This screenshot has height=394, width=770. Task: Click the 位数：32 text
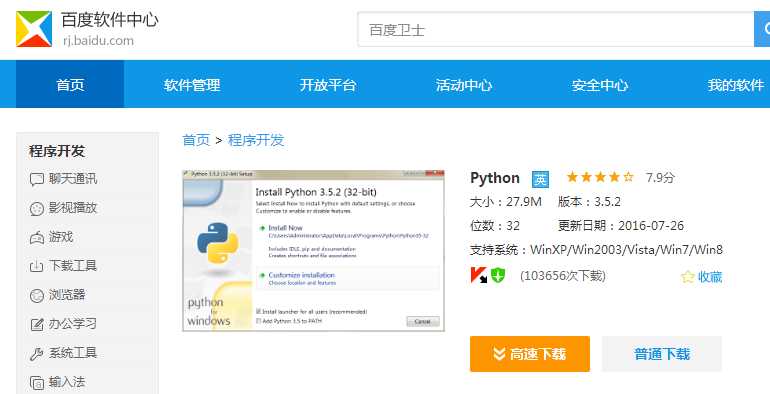[x=495, y=226]
